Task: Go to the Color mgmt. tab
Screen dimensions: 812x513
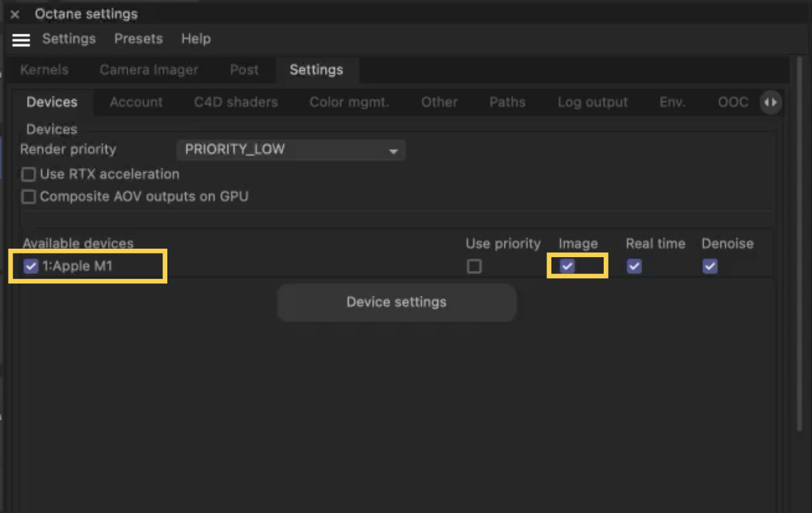Action: 349,102
